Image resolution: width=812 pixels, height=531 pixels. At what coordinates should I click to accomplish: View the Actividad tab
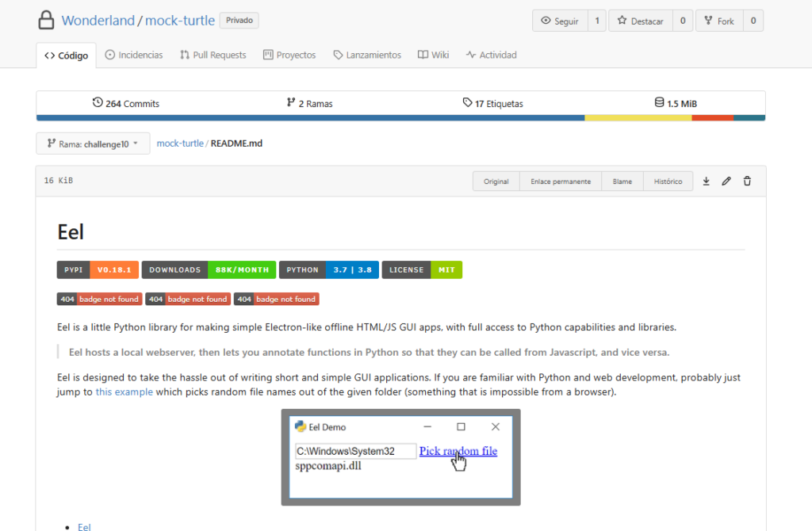(x=492, y=55)
